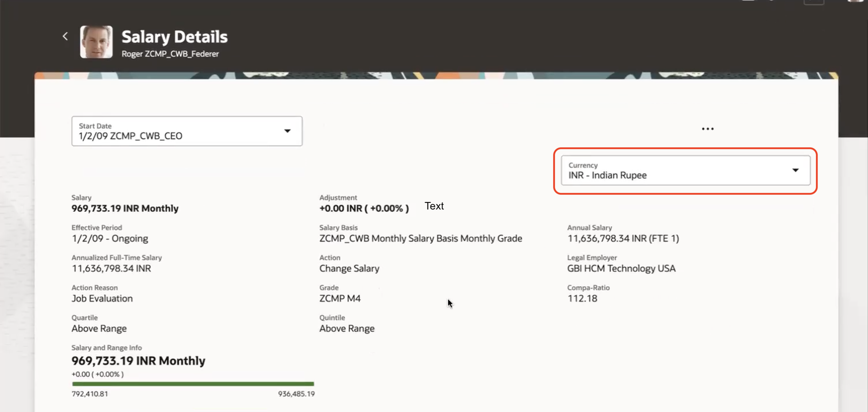Click Roger Federer's profile photo
This screenshot has height=412, width=868.
pos(96,42)
